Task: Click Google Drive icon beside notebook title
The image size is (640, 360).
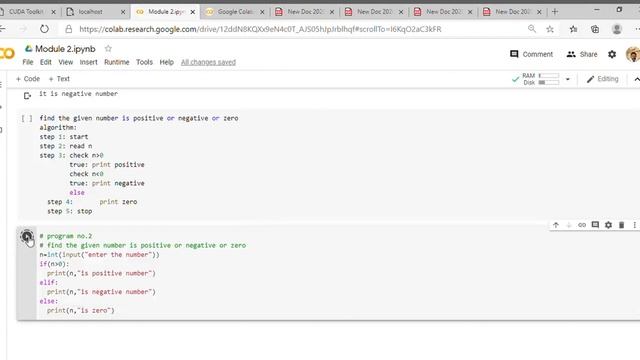Action: pyautogui.click(x=28, y=49)
